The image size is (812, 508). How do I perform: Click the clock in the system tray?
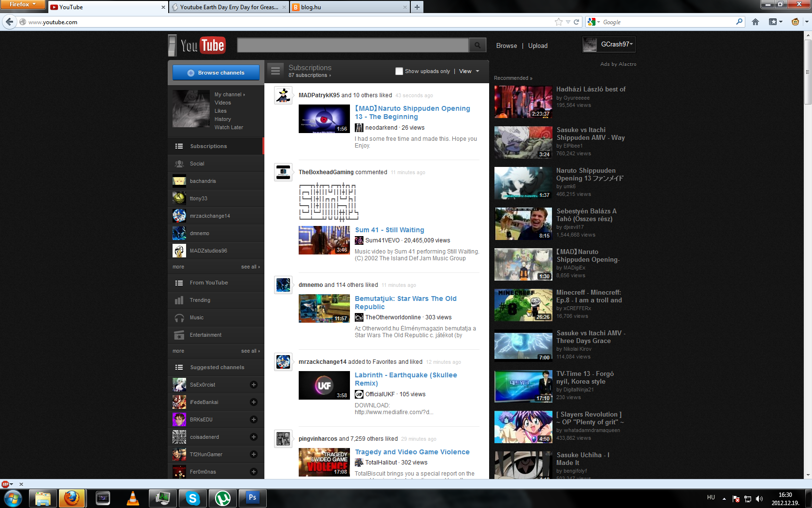tap(785, 498)
